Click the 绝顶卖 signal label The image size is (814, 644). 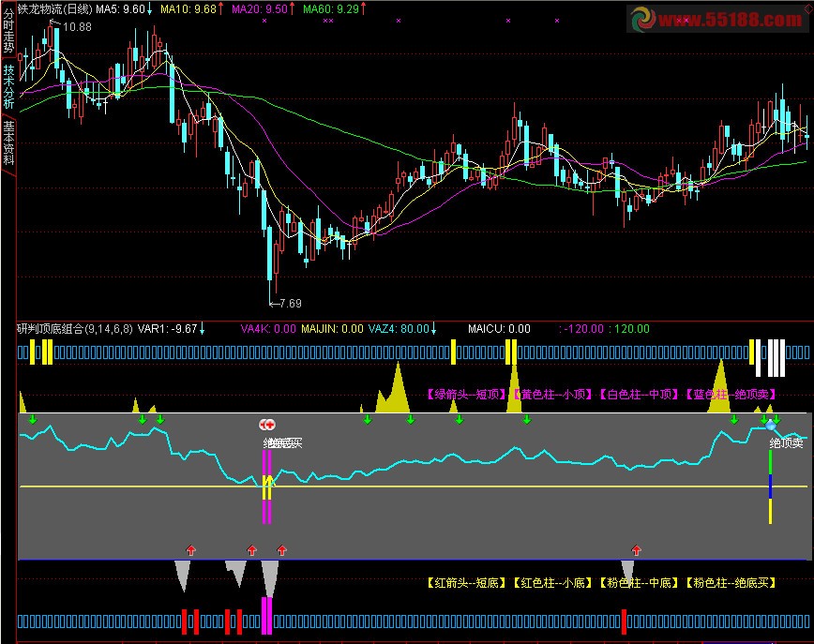click(x=786, y=442)
